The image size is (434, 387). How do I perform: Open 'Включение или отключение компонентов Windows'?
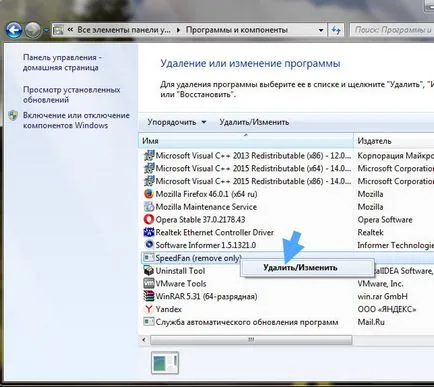click(76, 120)
